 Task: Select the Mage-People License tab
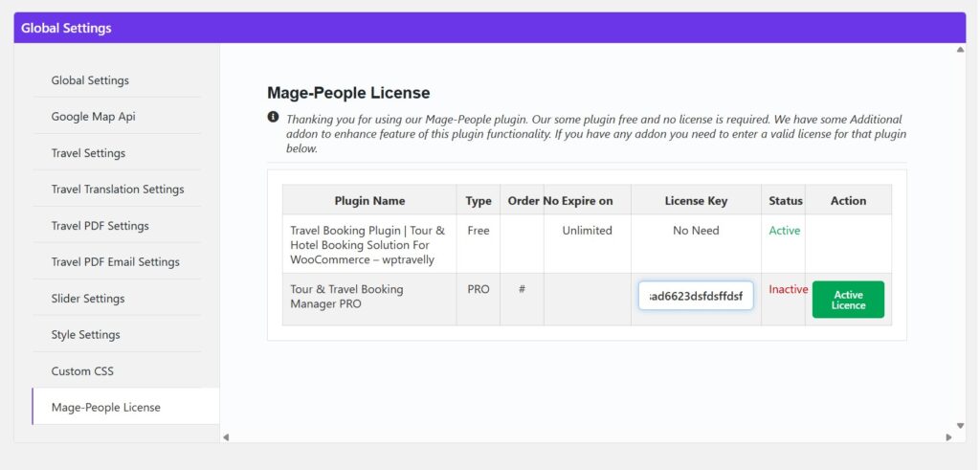click(x=125, y=407)
